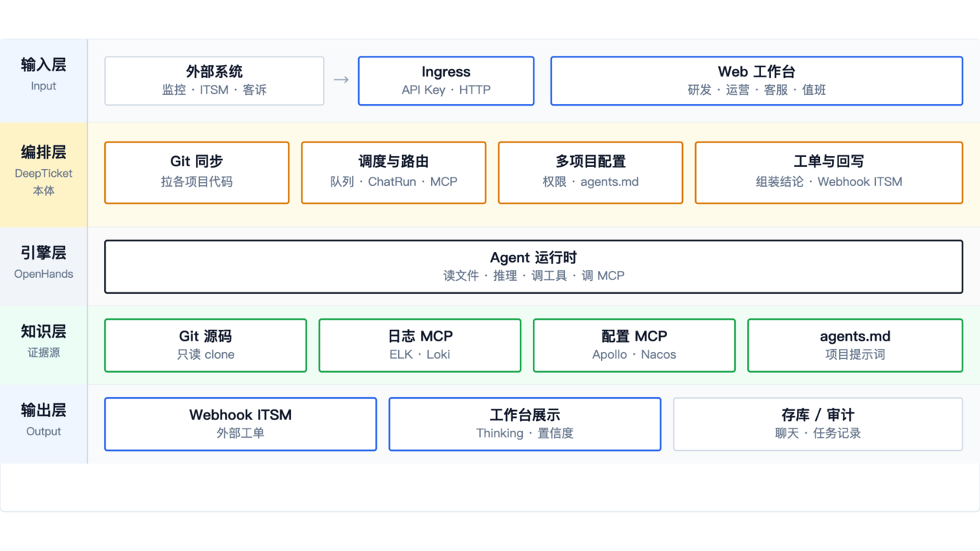Click the text 拉各项目代码
Viewport: 980px width, 551px height.
coord(197,181)
